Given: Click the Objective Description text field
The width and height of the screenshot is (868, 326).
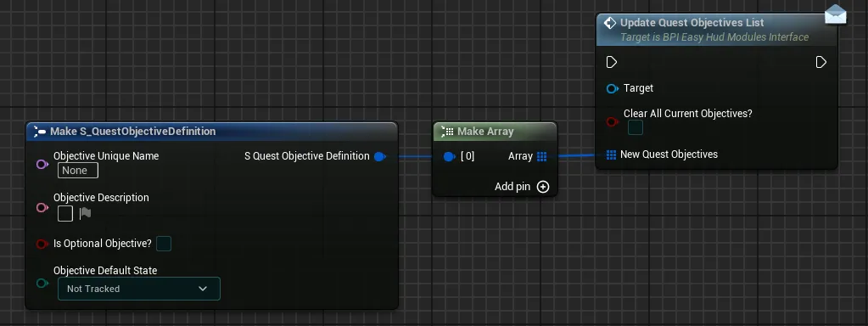Looking at the screenshot, I should 65,214.
